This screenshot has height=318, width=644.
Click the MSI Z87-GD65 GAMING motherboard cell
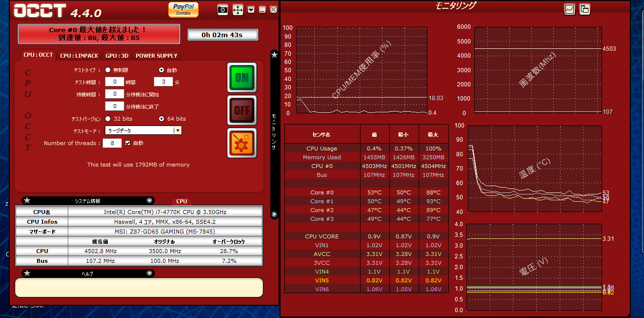[x=165, y=232]
